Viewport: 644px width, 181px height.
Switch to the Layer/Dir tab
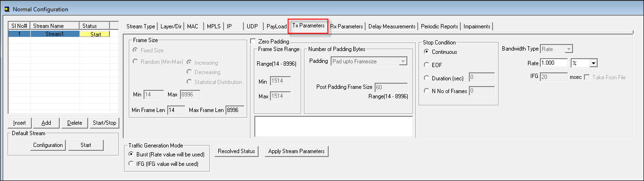tap(171, 26)
